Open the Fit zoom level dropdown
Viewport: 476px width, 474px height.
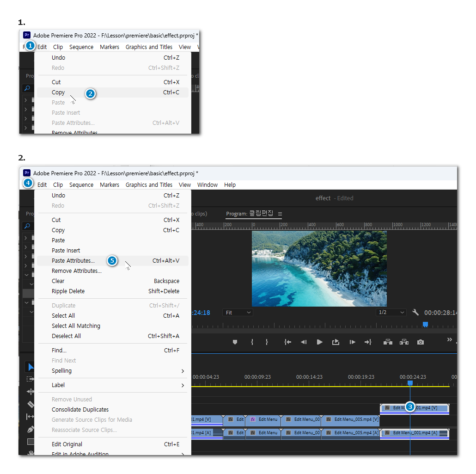[238, 313]
